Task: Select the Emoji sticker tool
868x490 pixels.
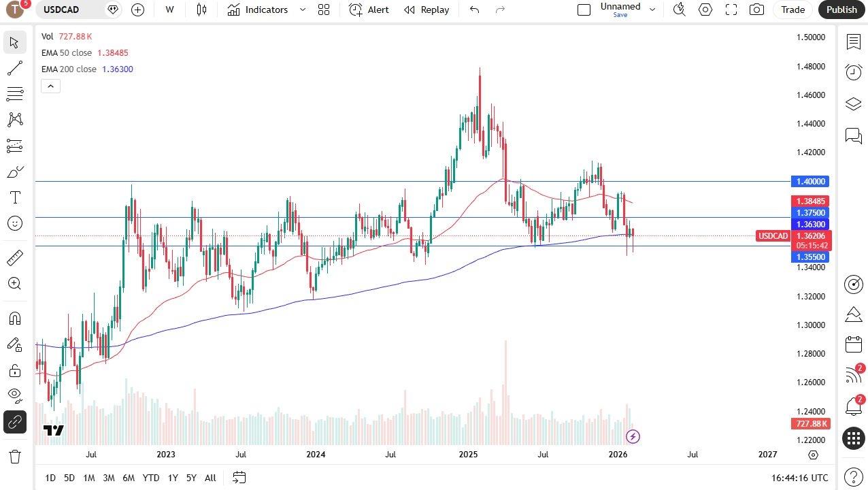Action: pyautogui.click(x=15, y=223)
